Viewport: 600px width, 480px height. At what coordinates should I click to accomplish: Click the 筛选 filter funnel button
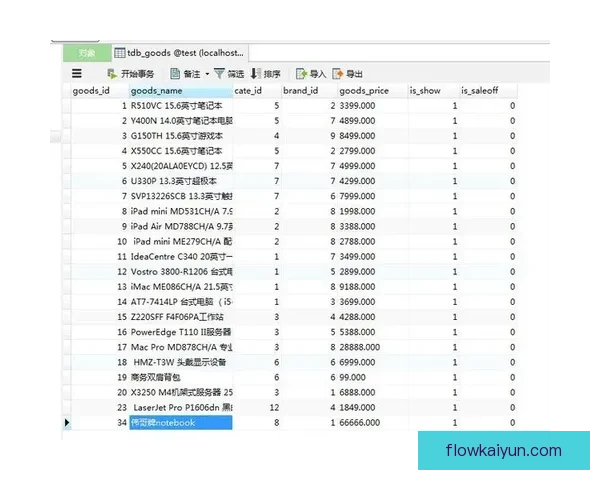(229, 74)
